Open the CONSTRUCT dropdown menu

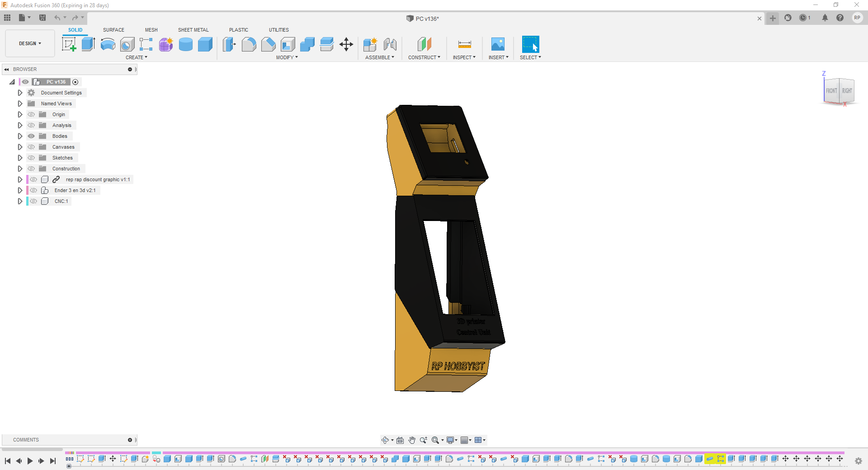(424, 57)
